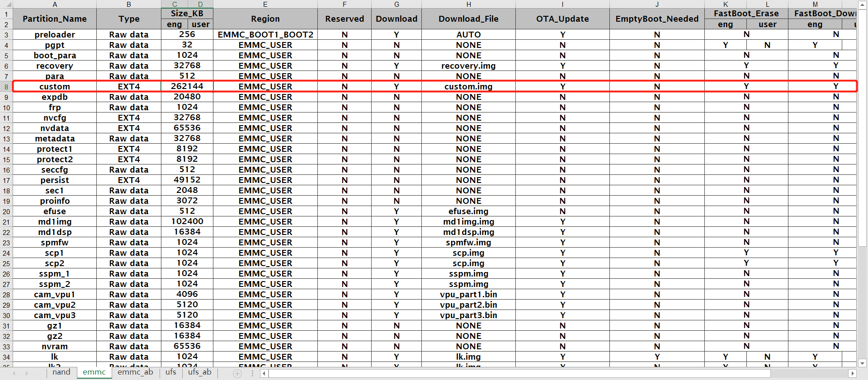Select the expdb partition cell

click(x=55, y=97)
